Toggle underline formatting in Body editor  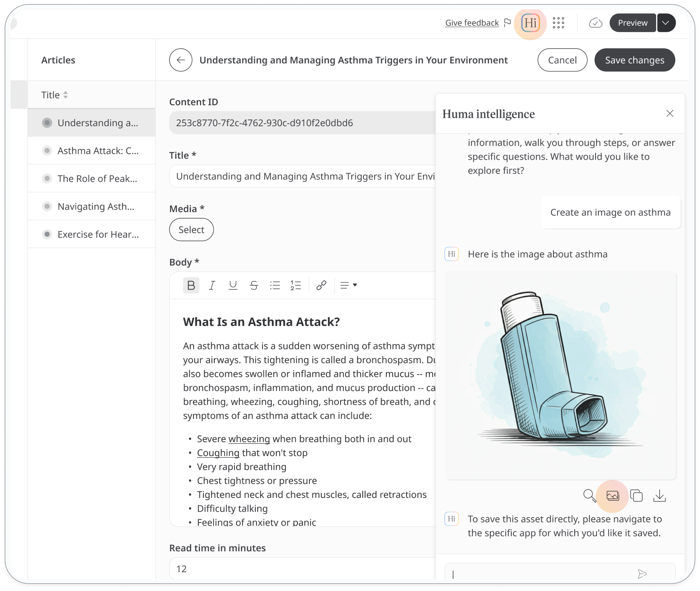coord(233,285)
